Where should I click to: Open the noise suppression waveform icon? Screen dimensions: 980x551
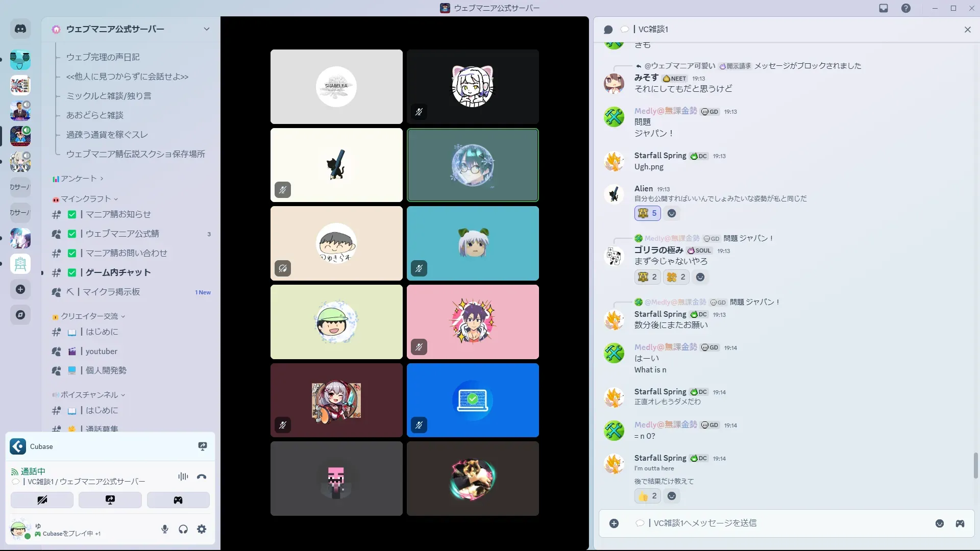click(183, 477)
